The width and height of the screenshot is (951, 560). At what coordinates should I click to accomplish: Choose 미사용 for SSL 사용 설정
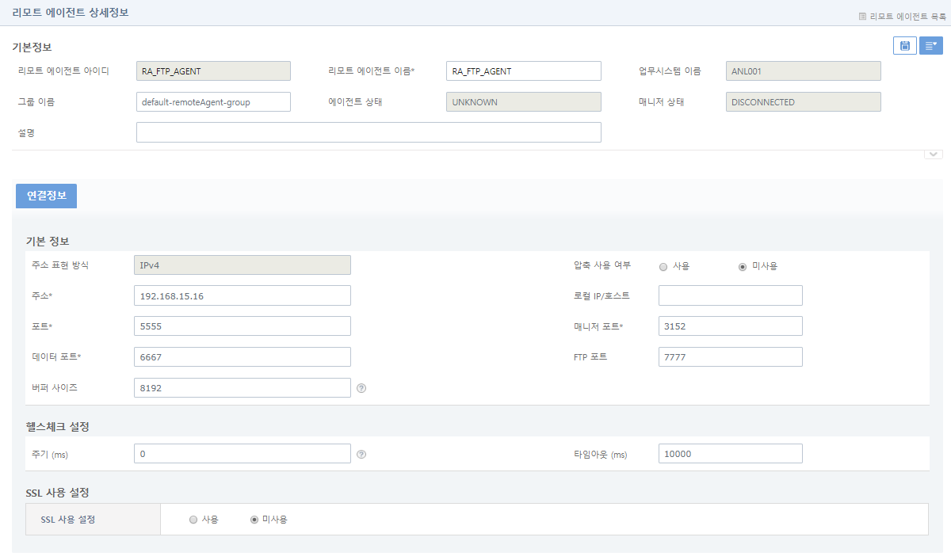254,520
